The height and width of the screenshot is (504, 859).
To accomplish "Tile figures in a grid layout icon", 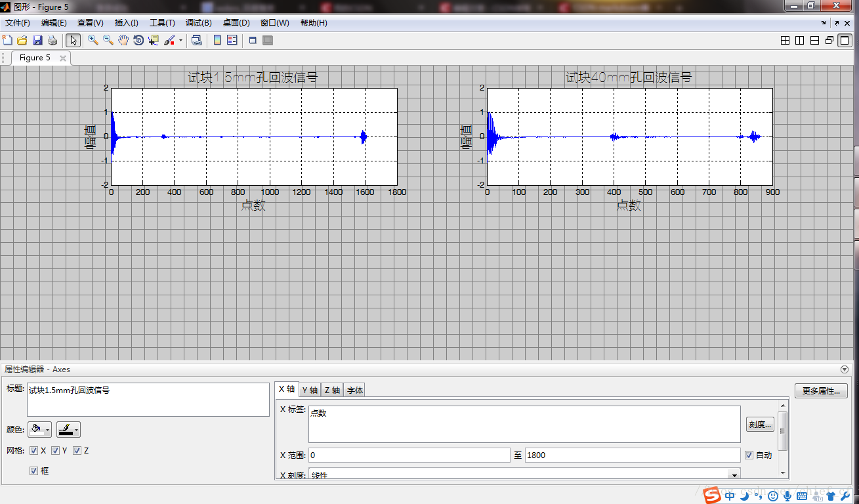I will click(x=785, y=41).
